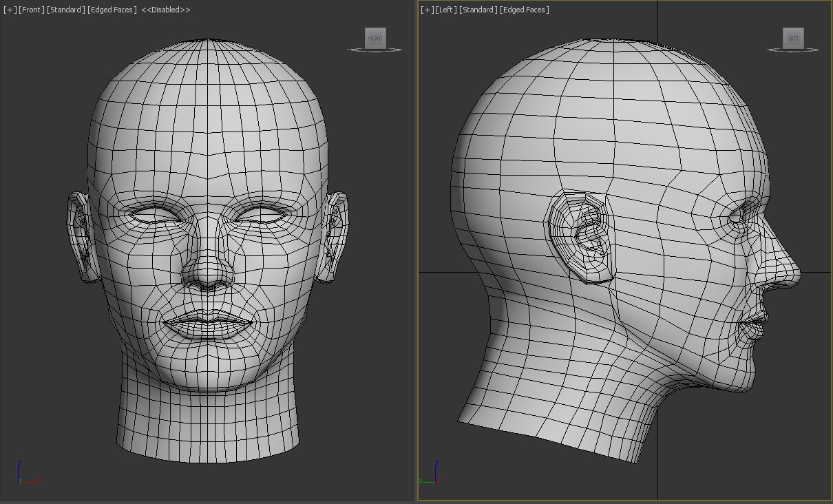This screenshot has width=833, height=504.
Task: Click the ViewCube ring in the Left viewport
Action: click(793, 50)
